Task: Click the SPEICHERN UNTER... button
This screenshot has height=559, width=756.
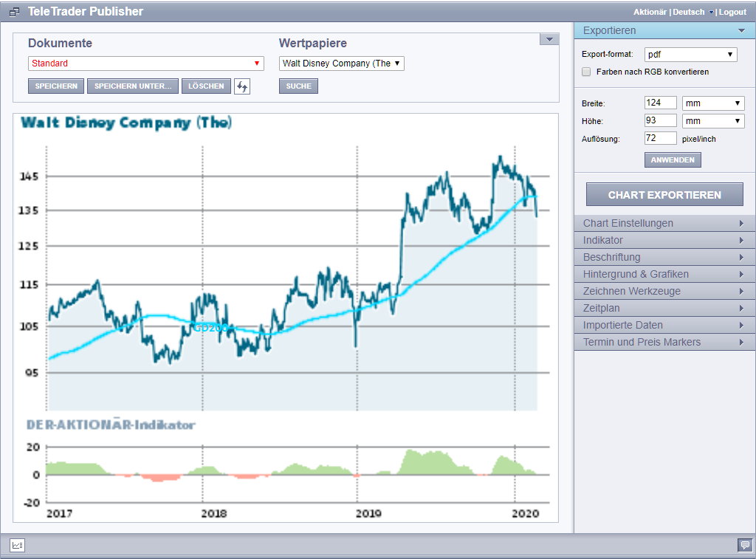Action: click(x=133, y=86)
